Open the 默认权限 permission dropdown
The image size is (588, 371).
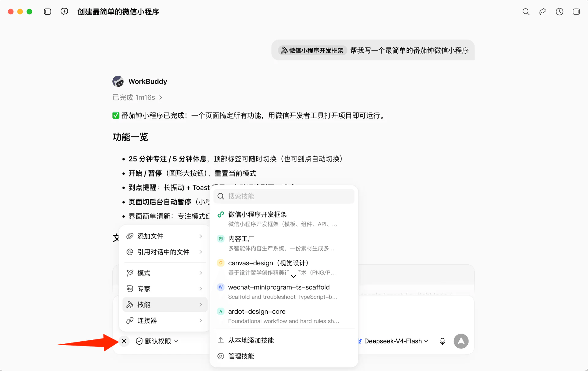(157, 341)
